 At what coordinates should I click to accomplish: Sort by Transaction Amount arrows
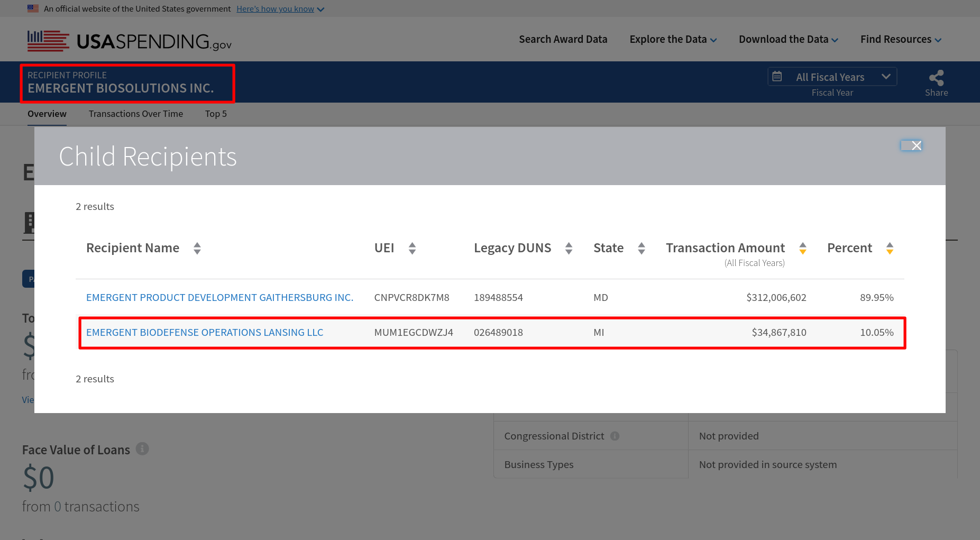point(803,248)
